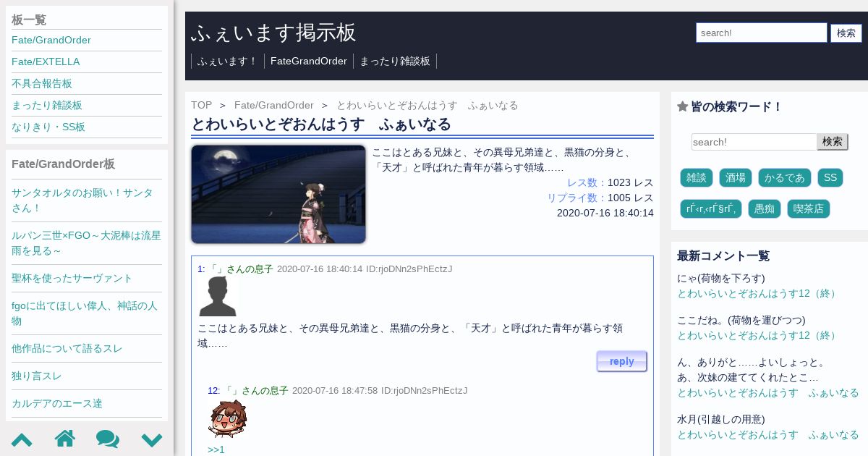Screen dimensions: 868x456
Task: Open とわいらいとぞおんはうす12（終） under にゃ(荷物を下ろす)
Action: click(759, 293)
